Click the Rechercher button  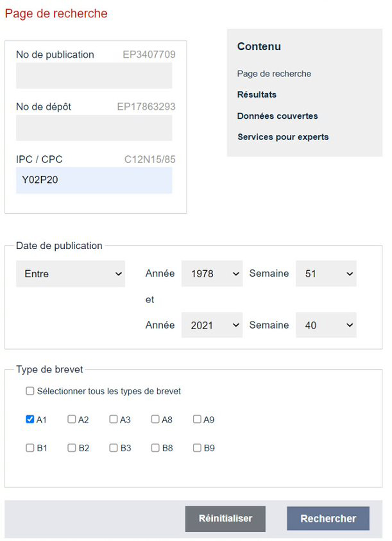(x=328, y=518)
